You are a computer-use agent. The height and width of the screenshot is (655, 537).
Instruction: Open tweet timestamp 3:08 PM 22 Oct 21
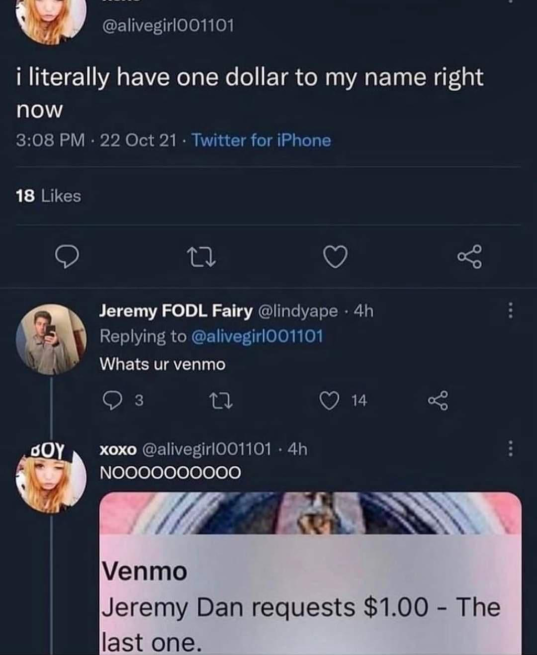click(96, 140)
